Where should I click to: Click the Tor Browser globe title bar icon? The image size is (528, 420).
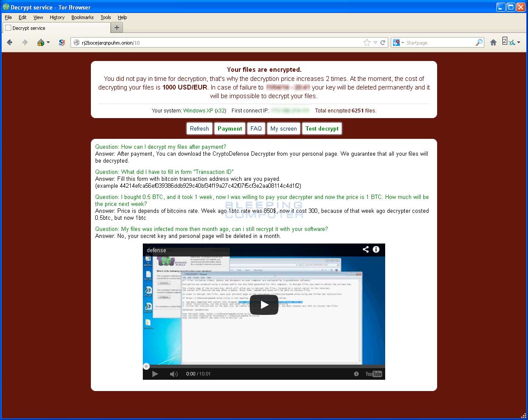[6, 7]
